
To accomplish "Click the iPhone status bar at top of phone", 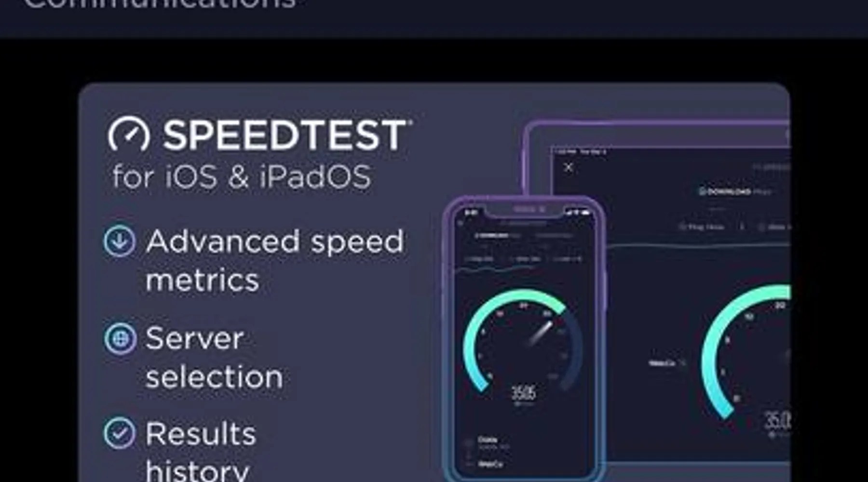I will [525, 211].
